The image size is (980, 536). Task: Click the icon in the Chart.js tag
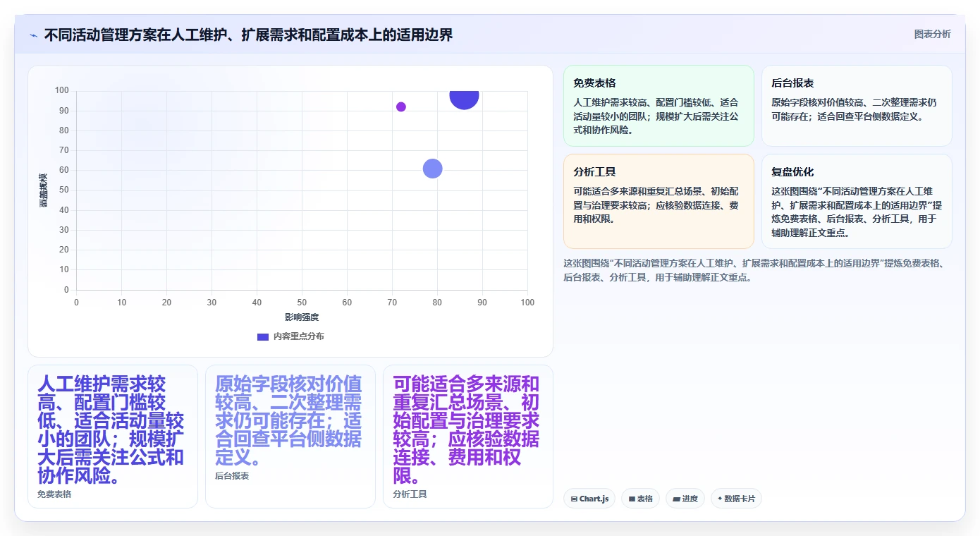574,499
